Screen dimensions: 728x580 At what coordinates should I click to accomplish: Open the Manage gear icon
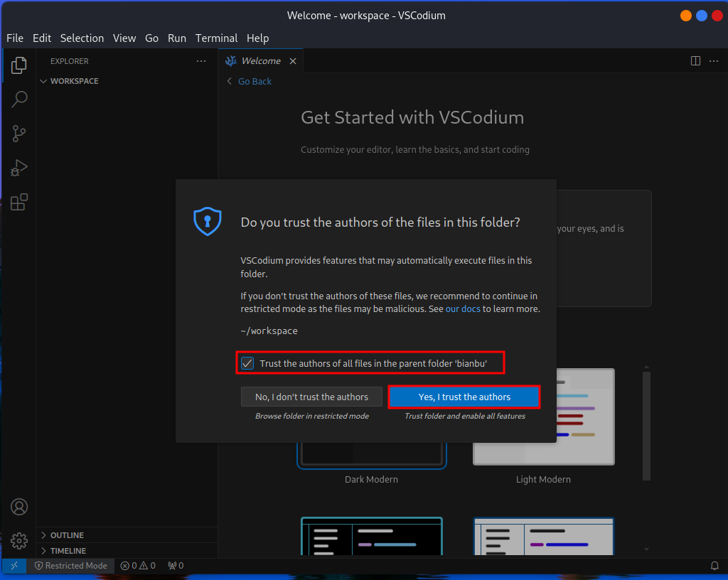19,541
